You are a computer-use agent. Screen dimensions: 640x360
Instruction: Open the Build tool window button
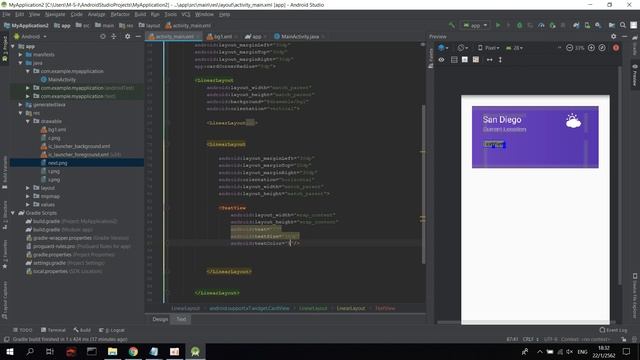82,330
